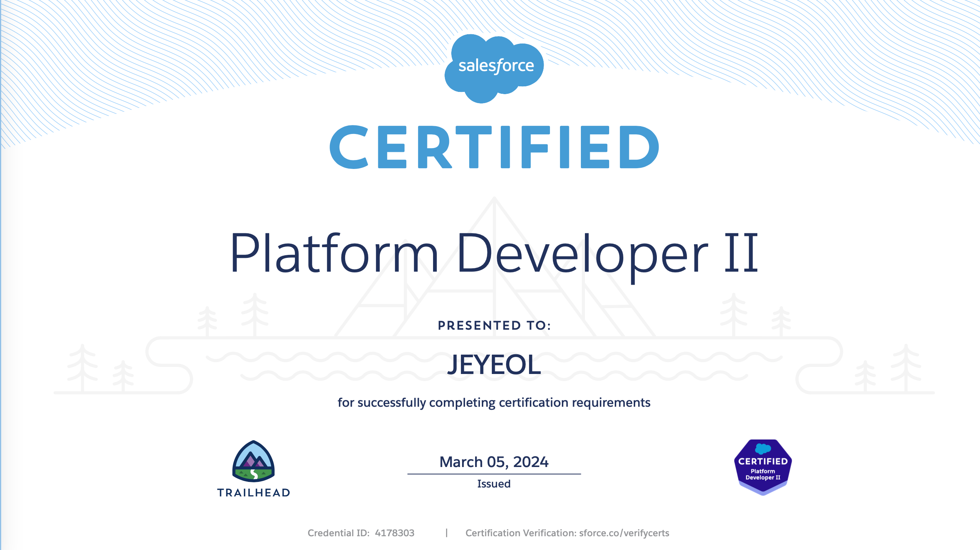Click the mountain outline background illustration
This screenshot has width=980, height=550.
(x=494, y=300)
